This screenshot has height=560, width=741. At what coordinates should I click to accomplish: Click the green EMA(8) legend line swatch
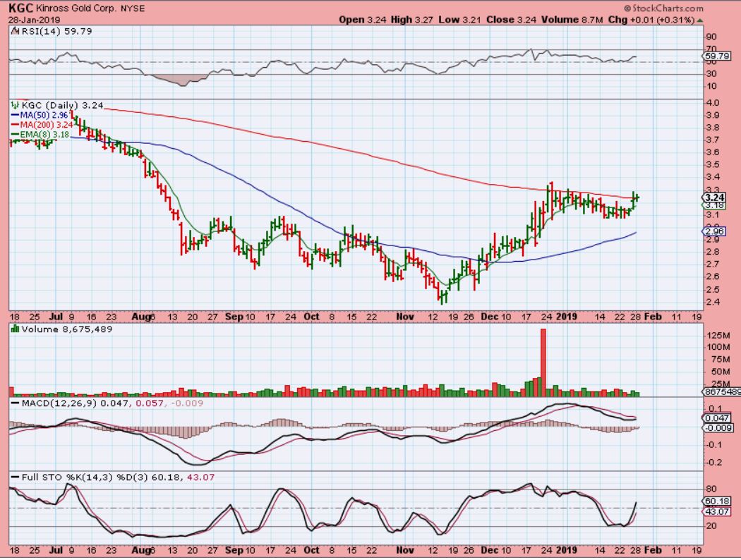pos(15,135)
